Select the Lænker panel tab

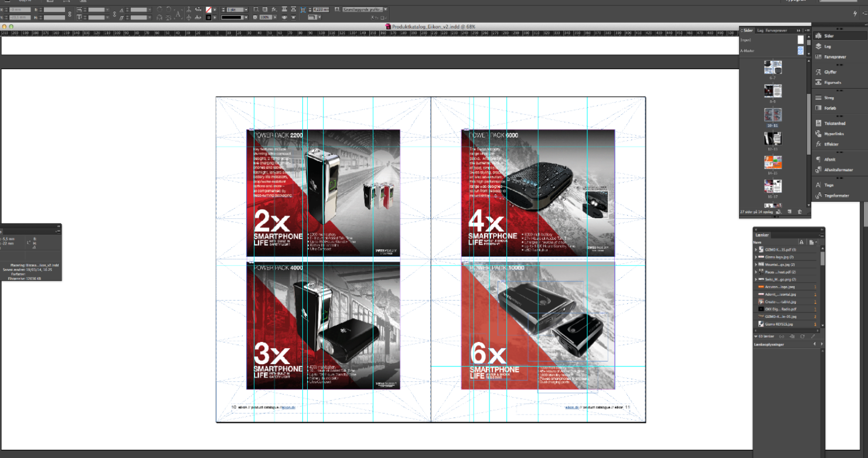click(x=762, y=235)
